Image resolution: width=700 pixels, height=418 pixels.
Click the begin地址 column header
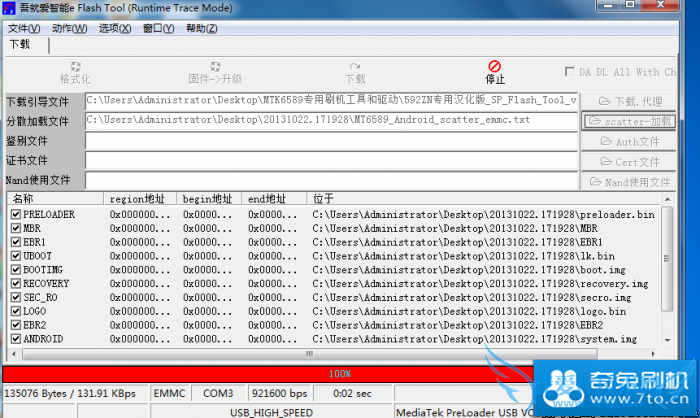(209, 199)
